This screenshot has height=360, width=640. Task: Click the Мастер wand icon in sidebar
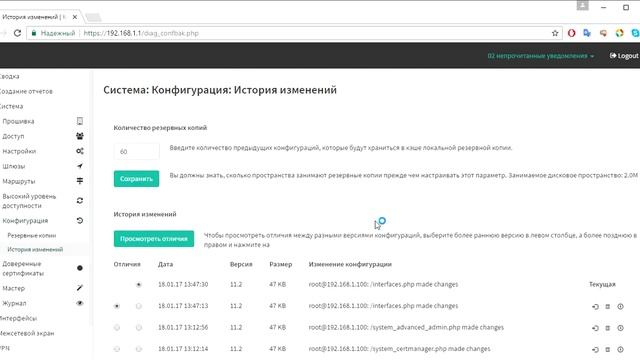point(80,288)
